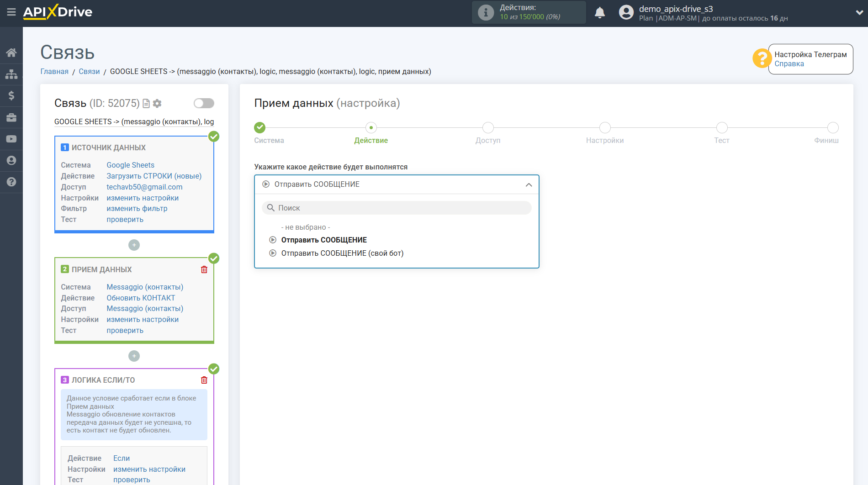Open connection settings gear icon

(157, 104)
